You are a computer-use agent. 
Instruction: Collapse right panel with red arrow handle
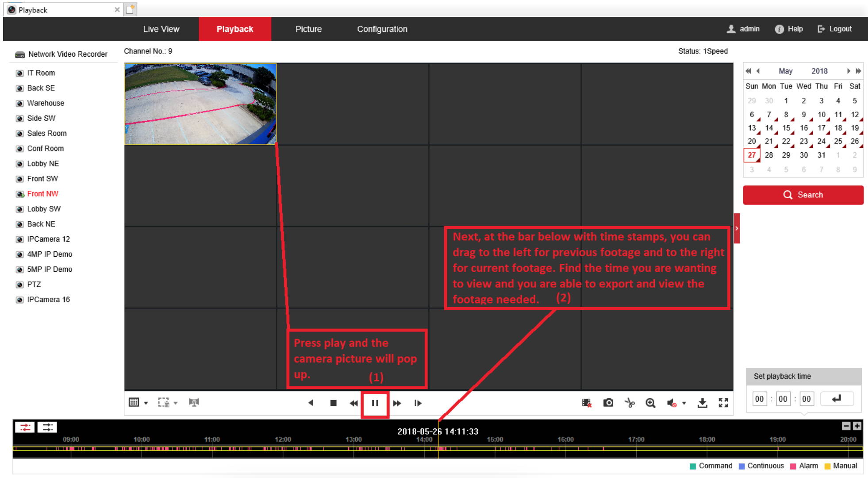[737, 228]
